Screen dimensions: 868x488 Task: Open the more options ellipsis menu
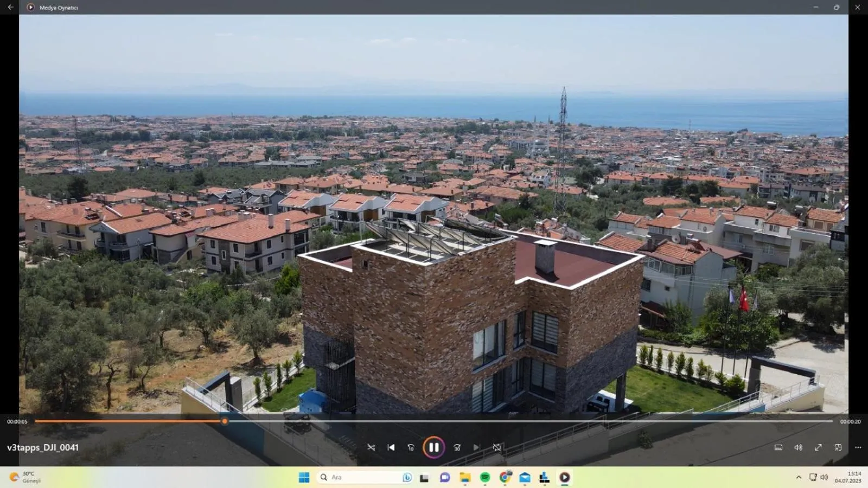coord(858,447)
